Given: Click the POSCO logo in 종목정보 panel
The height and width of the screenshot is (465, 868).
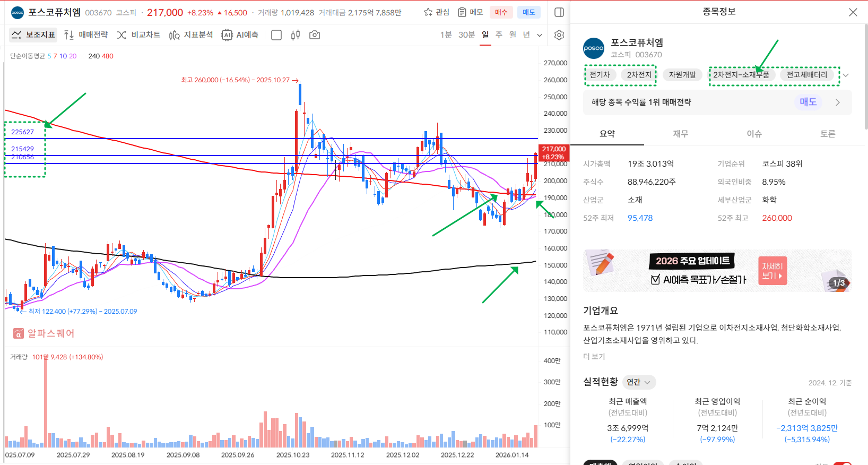Looking at the screenshot, I should [594, 48].
